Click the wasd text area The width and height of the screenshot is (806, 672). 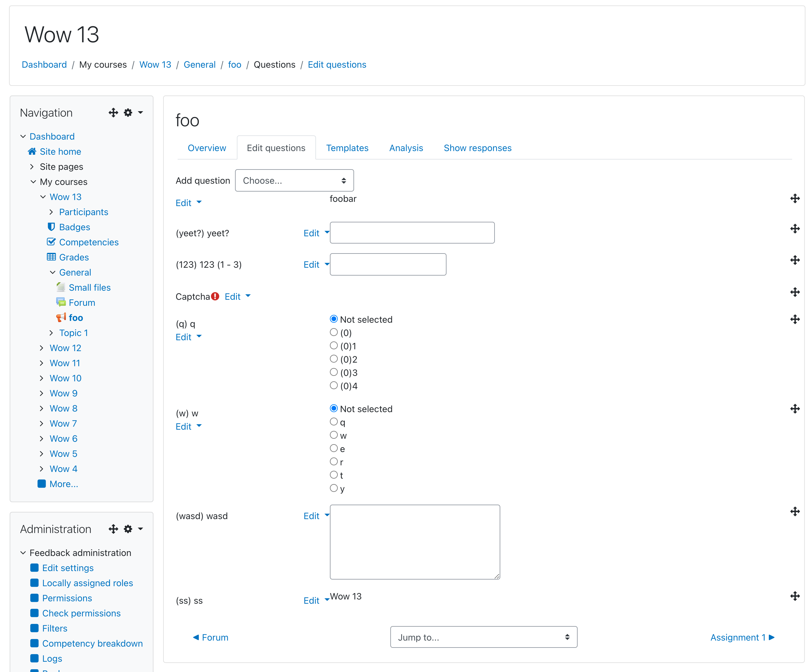coord(415,542)
